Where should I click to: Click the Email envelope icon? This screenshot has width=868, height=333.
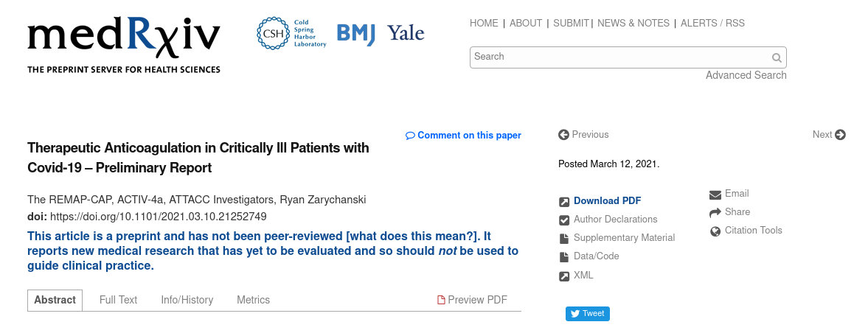point(715,194)
